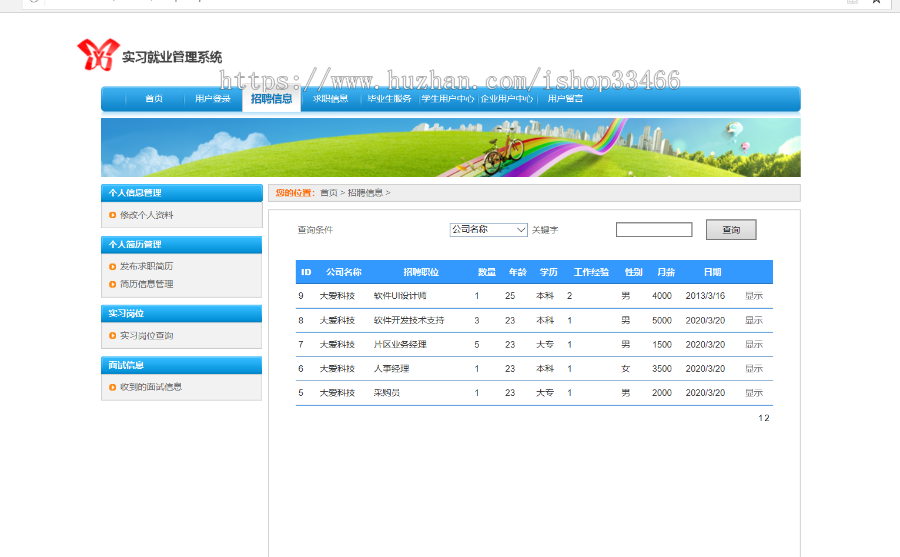Open 用户留言 in the navigation bar
900x557 pixels.
(565, 99)
